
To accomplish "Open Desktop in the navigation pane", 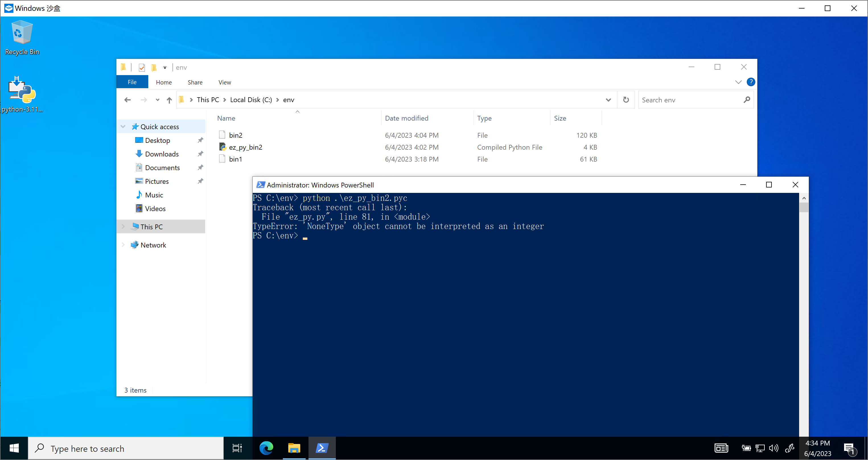I will click(x=157, y=141).
